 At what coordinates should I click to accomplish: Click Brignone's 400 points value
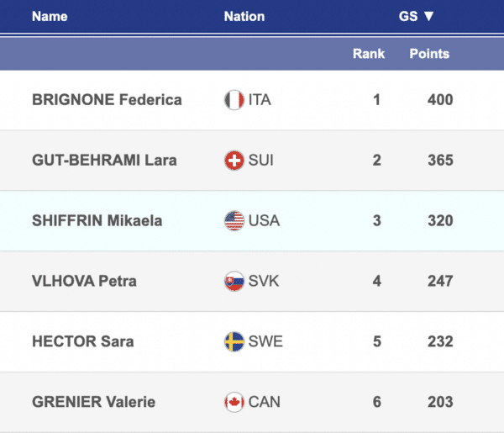click(x=439, y=100)
